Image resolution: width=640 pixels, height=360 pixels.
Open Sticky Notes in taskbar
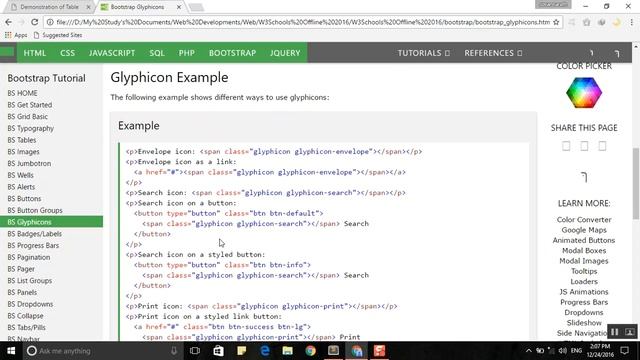[241, 351]
